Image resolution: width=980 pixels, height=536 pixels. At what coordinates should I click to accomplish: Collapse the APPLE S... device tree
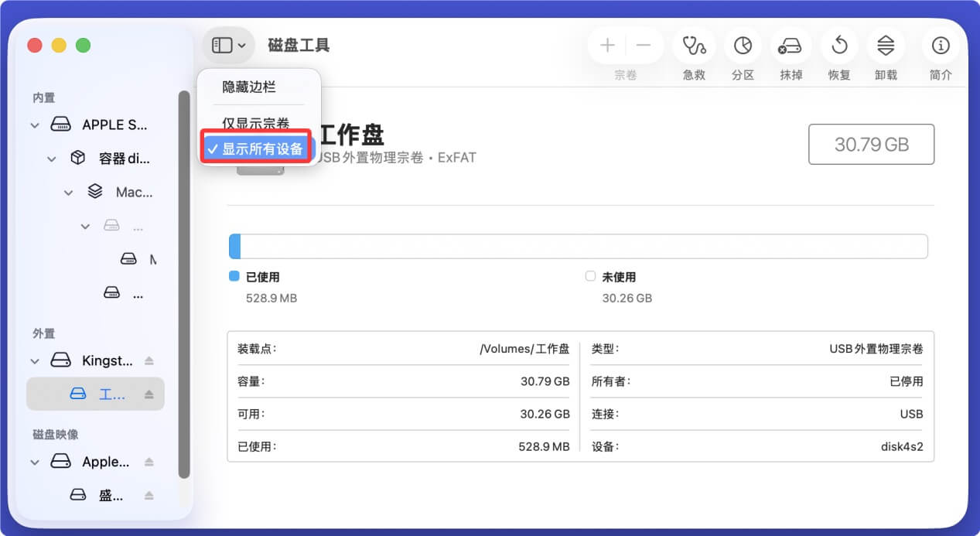(x=34, y=125)
